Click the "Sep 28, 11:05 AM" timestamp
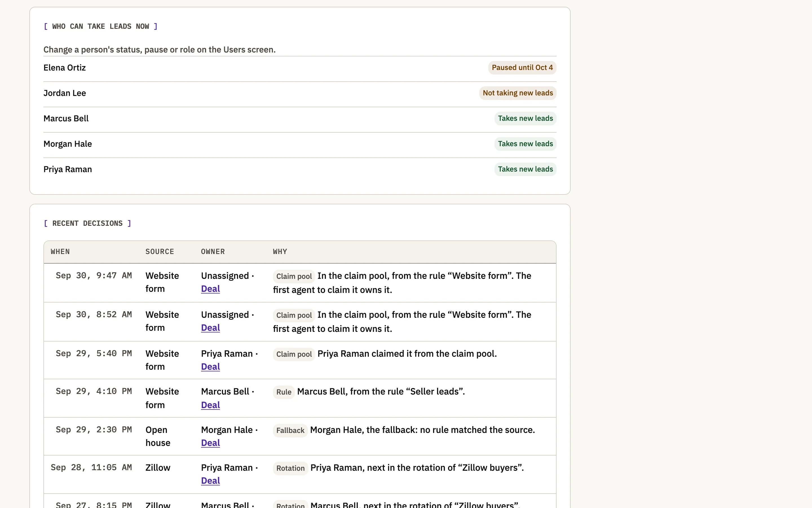This screenshot has width=812, height=508. pos(91,468)
